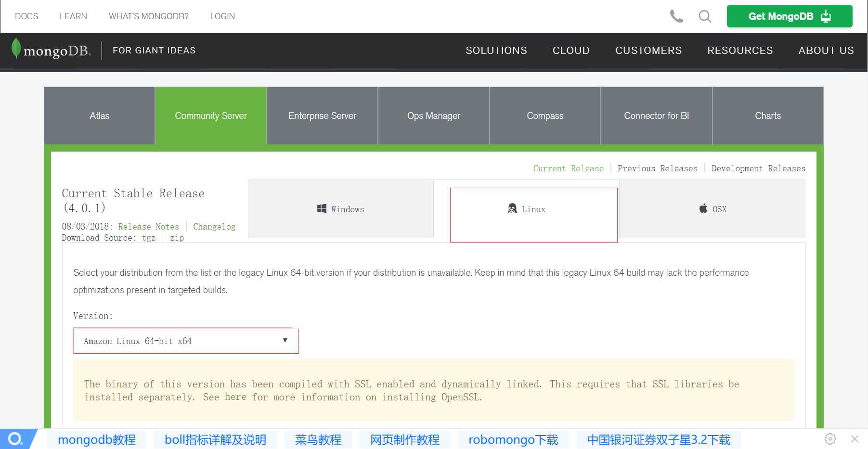868x449 pixels.
Task: Click the phone contact icon
Action: click(x=676, y=16)
